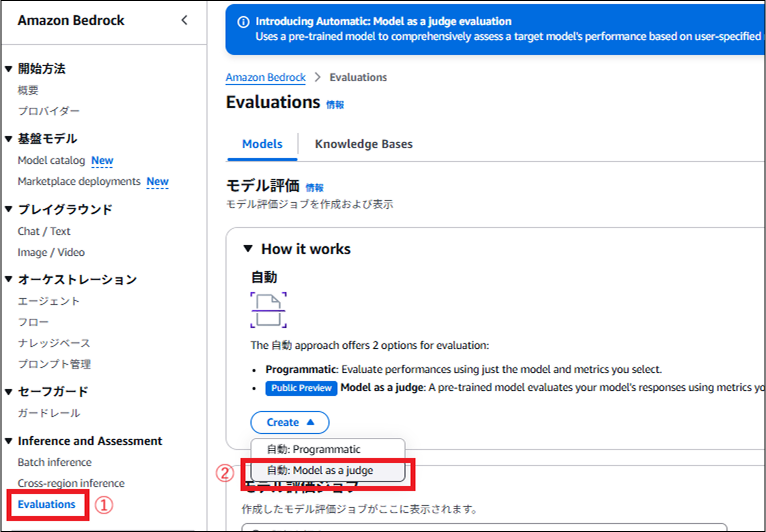Open プロンプト管理 in the sidebar
This screenshot has height=532, width=766.
(54, 364)
